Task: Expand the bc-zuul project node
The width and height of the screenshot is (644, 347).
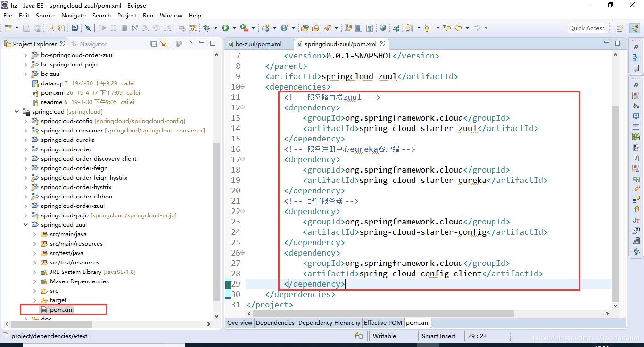Action: point(25,74)
